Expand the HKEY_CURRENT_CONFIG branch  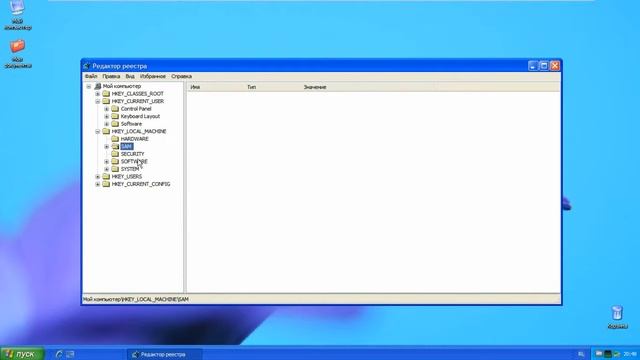98,184
